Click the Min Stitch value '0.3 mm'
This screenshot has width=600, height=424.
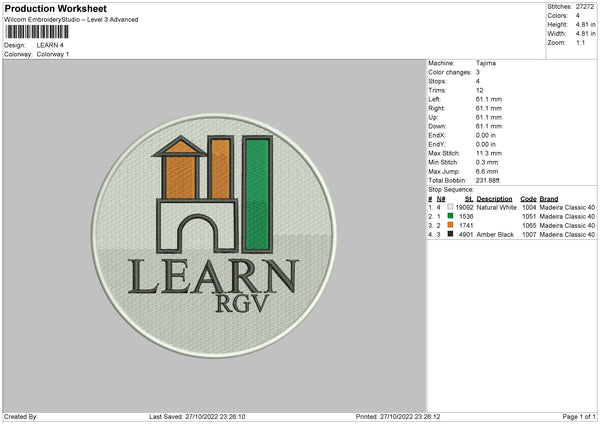click(x=487, y=162)
